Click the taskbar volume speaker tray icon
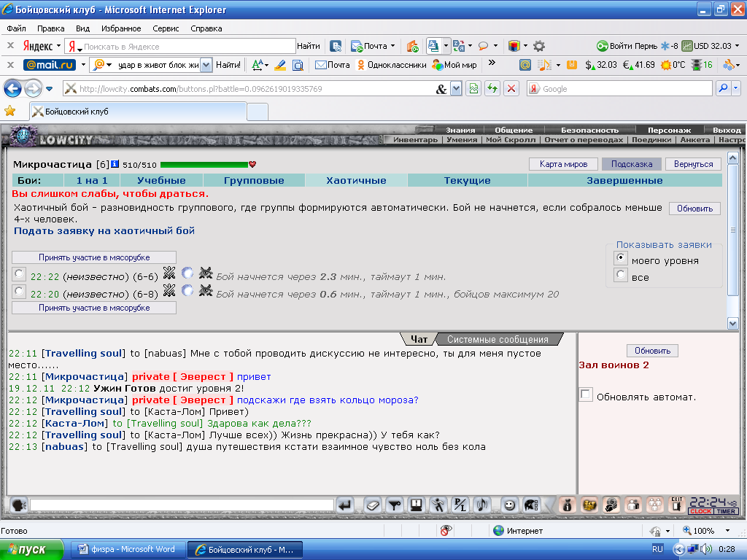The width and height of the screenshot is (747, 560). point(705,549)
